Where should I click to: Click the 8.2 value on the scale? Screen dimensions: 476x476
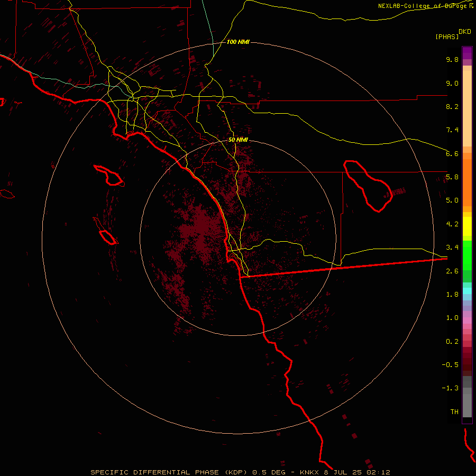coord(452,106)
